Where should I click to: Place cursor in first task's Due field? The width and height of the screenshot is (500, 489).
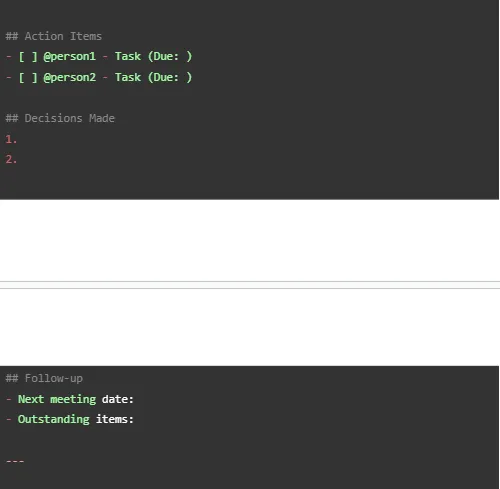[183, 56]
